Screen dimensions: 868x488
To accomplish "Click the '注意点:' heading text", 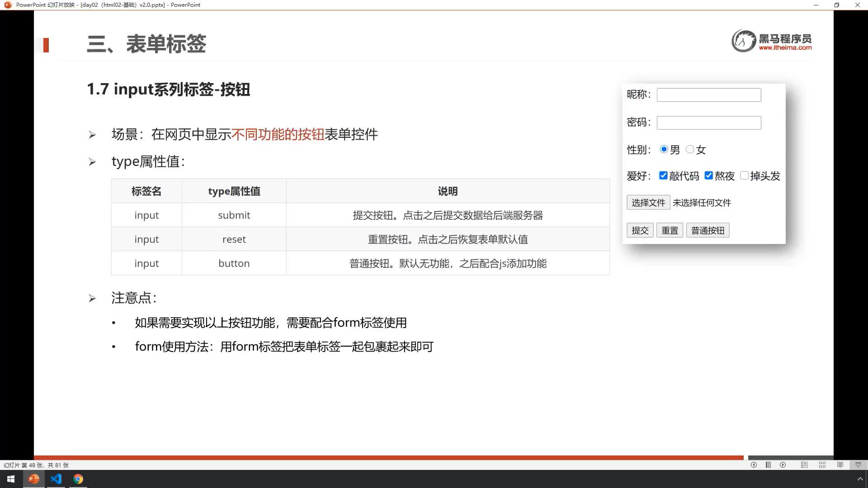I will [134, 298].
